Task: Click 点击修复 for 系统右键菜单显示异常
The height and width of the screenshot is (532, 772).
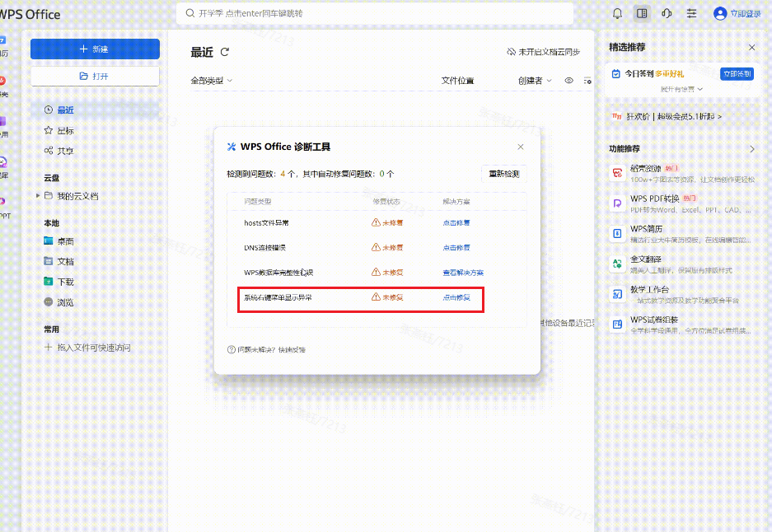Action: coord(456,297)
